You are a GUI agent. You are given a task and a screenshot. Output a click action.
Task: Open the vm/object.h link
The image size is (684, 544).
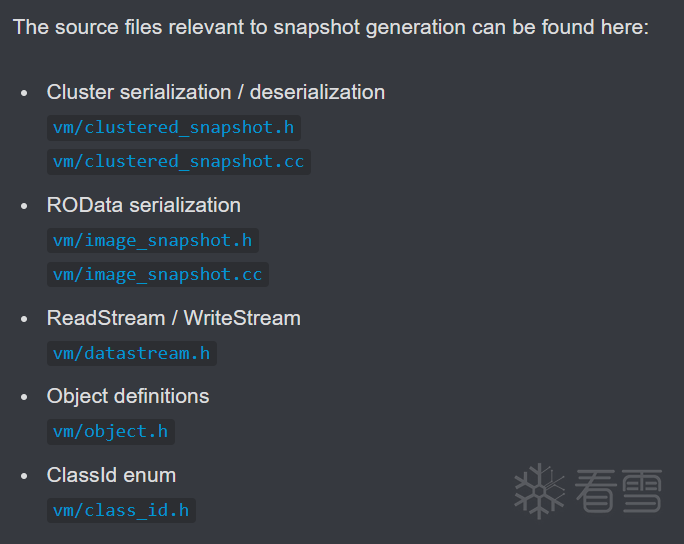point(111,432)
